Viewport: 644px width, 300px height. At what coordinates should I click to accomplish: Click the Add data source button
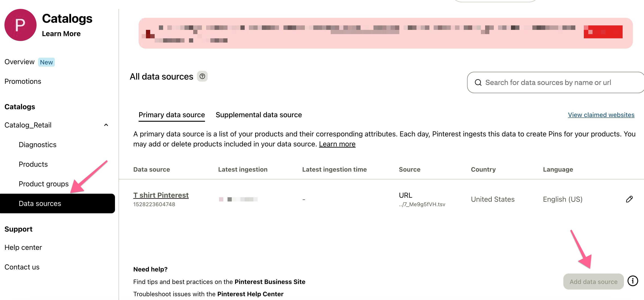tap(593, 282)
